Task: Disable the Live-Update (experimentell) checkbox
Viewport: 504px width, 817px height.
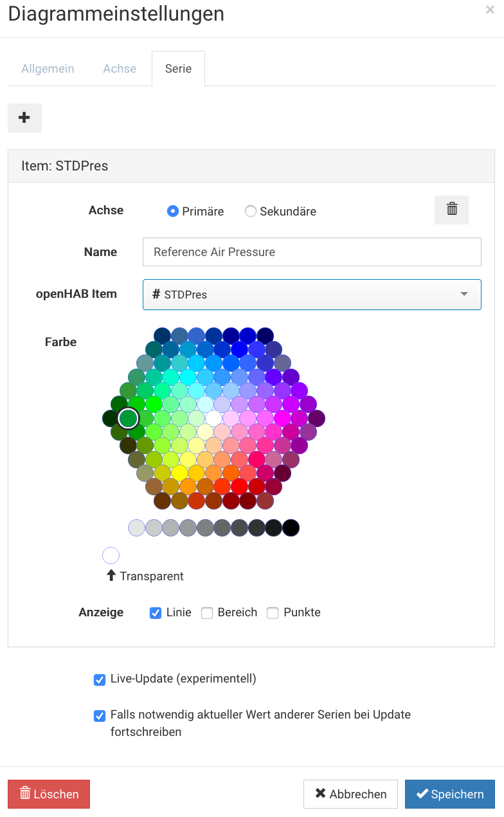Action: tap(99, 679)
